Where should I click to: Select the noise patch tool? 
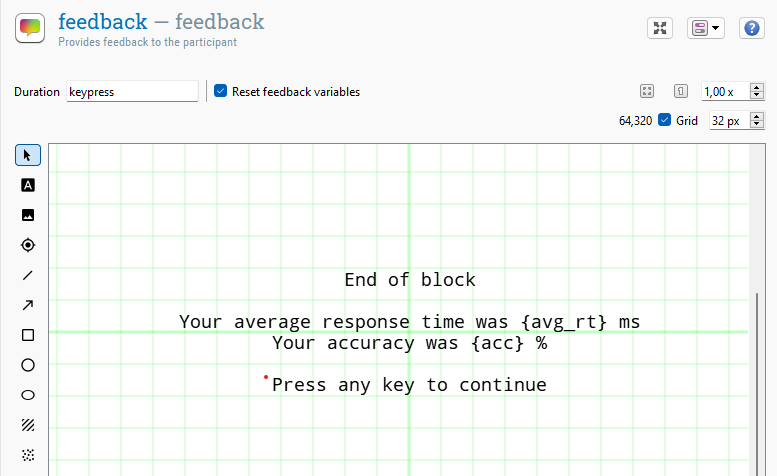(x=28, y=455)
